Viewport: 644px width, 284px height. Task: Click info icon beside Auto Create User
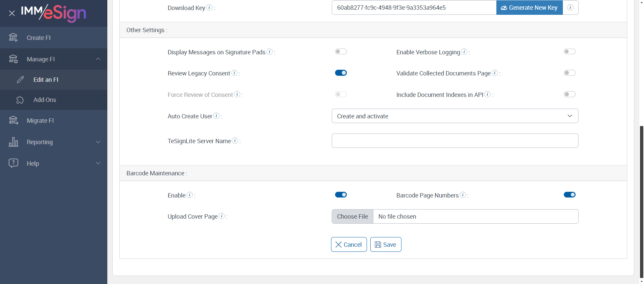tap(217, 116)
